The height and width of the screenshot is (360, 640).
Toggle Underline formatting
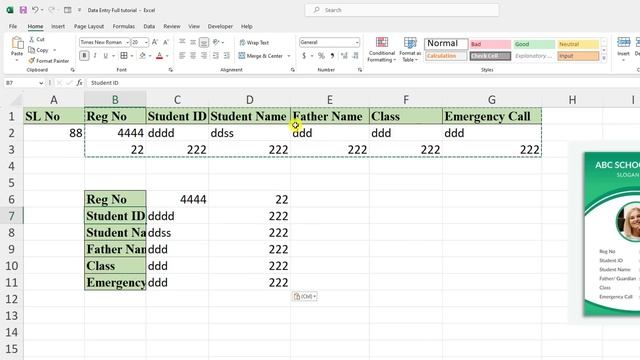(x=106, y=55)
